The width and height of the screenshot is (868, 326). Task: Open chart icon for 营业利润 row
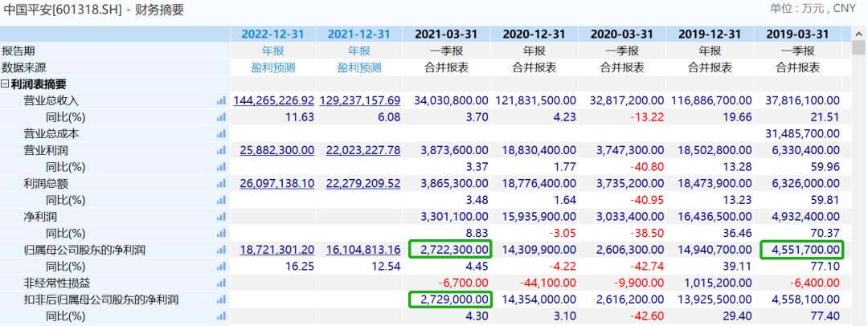[x=222, y=150]
